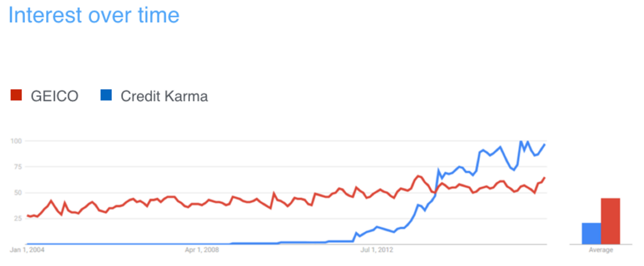Select the Credit Karma legend label

[164, 96]
